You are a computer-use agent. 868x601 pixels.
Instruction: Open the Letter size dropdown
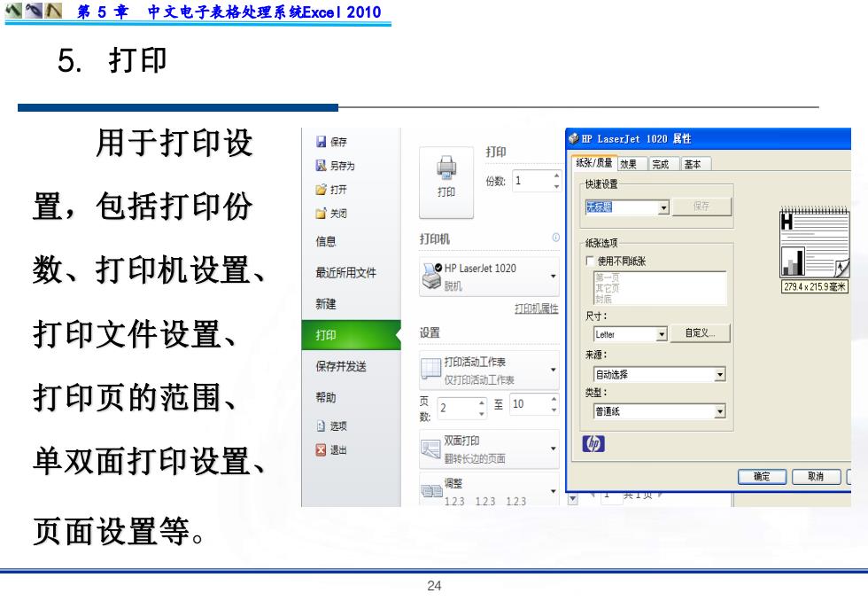[x=662, y=334]
